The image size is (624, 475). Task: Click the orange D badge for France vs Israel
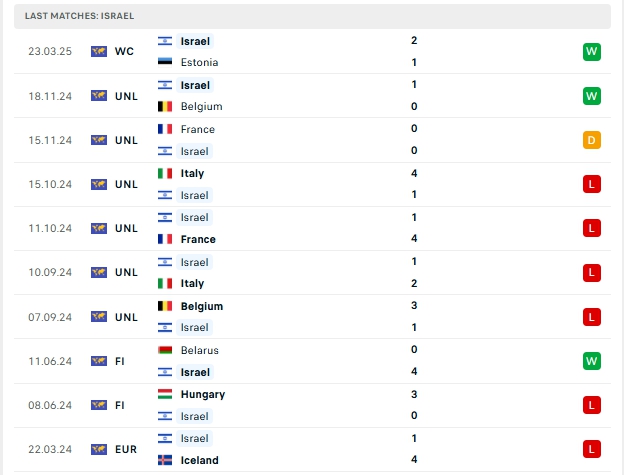coord(591,140)
